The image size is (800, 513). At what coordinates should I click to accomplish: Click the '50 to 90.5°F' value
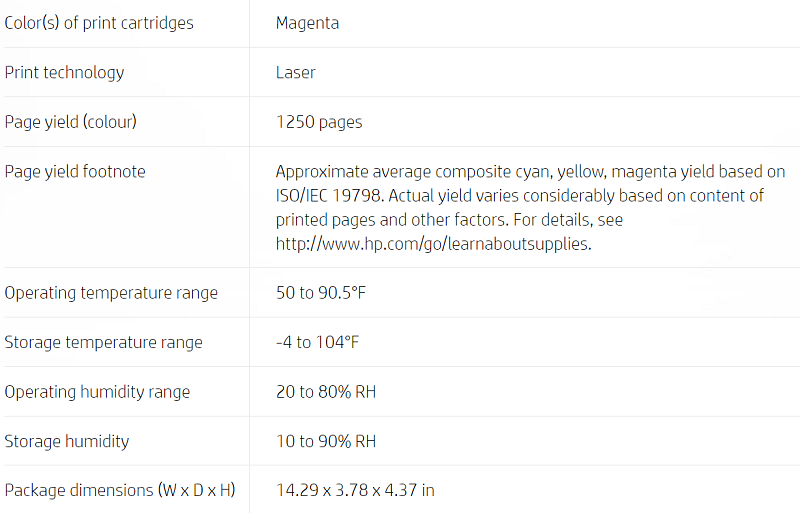(x=321, y=293)
